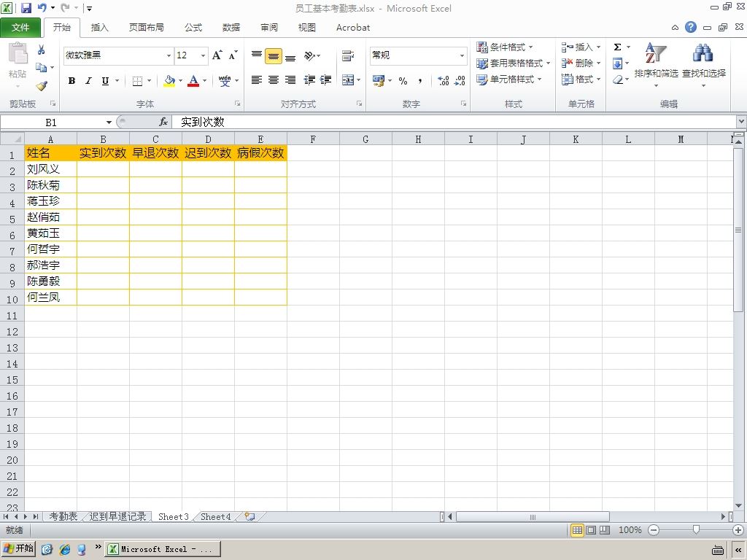Select cell A2 containing 刘凤义

[50, 169]
